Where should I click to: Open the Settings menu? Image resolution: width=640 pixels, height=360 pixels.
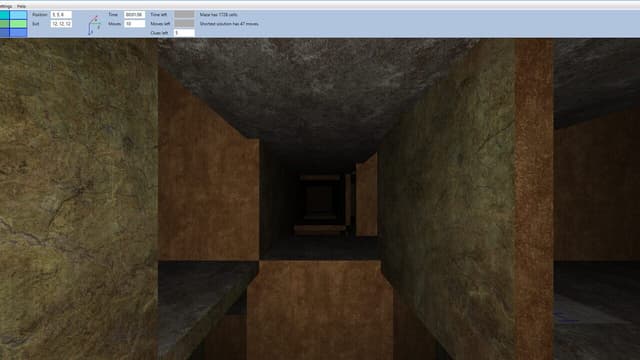tap(6, 6)
